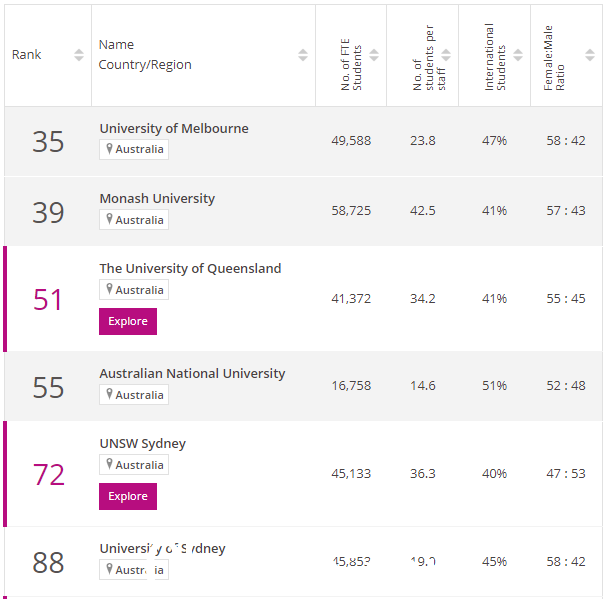606x599 pixels.
Task: Sort by students per staff arrows
Action: (x=446, y=55)
